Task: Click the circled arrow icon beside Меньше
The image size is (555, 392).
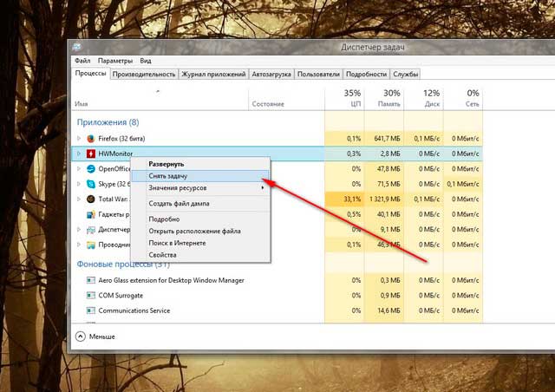Action: (81, 336)
